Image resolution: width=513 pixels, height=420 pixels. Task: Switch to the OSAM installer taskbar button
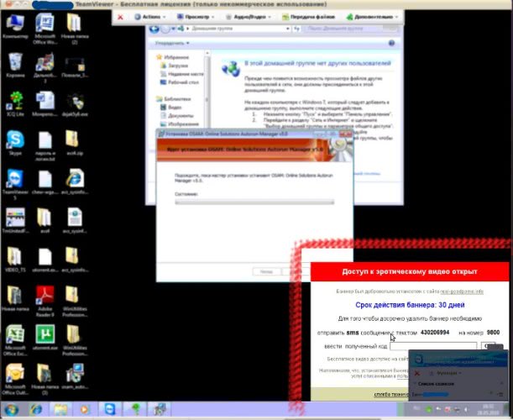point(160,410)
